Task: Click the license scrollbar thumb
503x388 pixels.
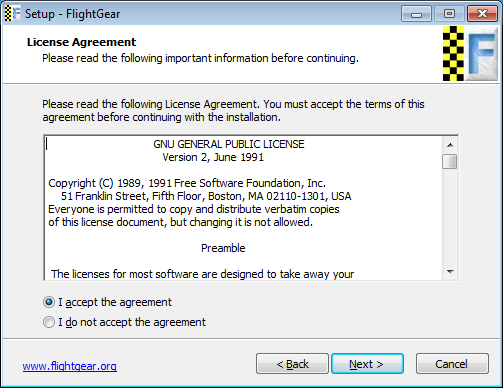Action: [450, 161]
